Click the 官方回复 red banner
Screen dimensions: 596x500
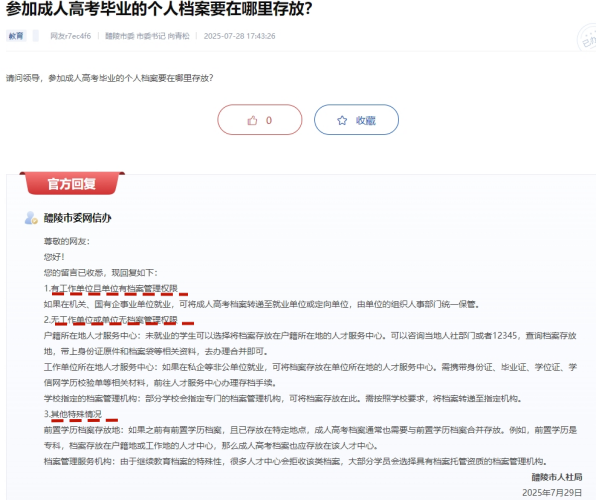[x=71, y=184]
